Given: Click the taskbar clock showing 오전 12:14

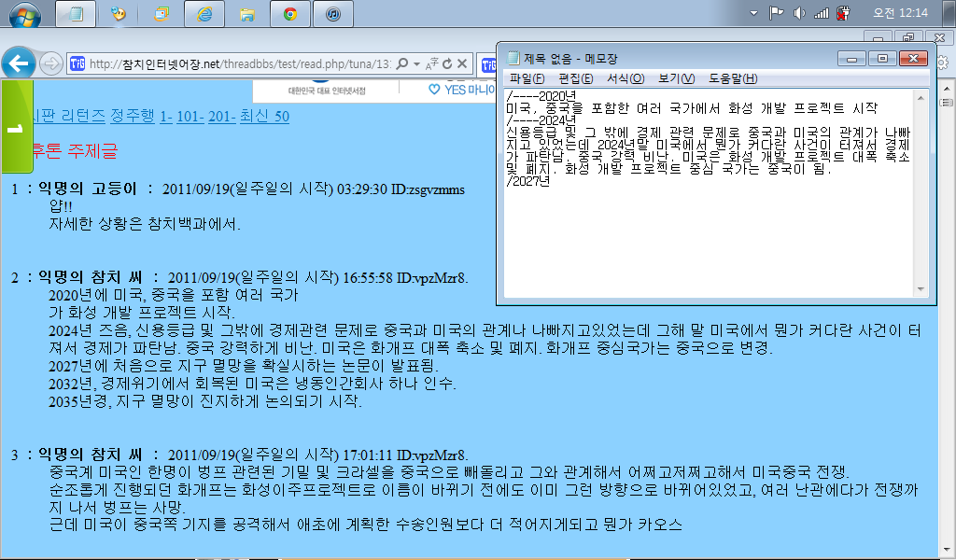Looking at the screenshot, I should tap(900, 13).
